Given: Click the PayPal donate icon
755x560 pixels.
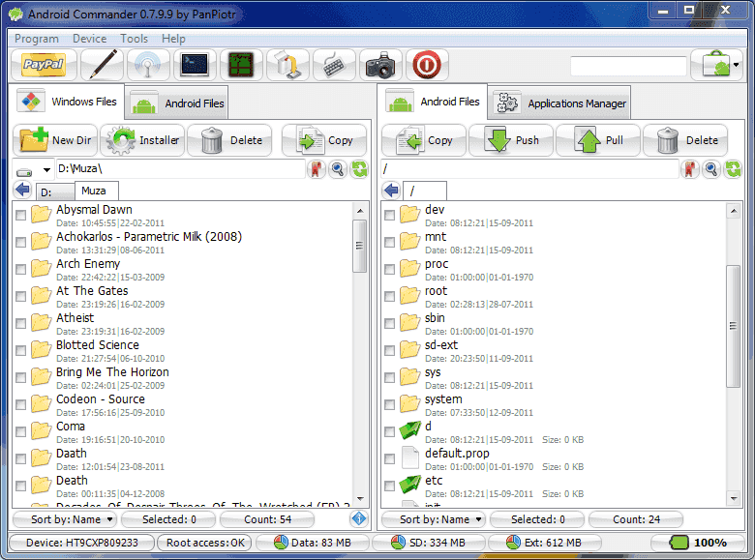Looking at the screenshot, I should [x=44, y=65].
